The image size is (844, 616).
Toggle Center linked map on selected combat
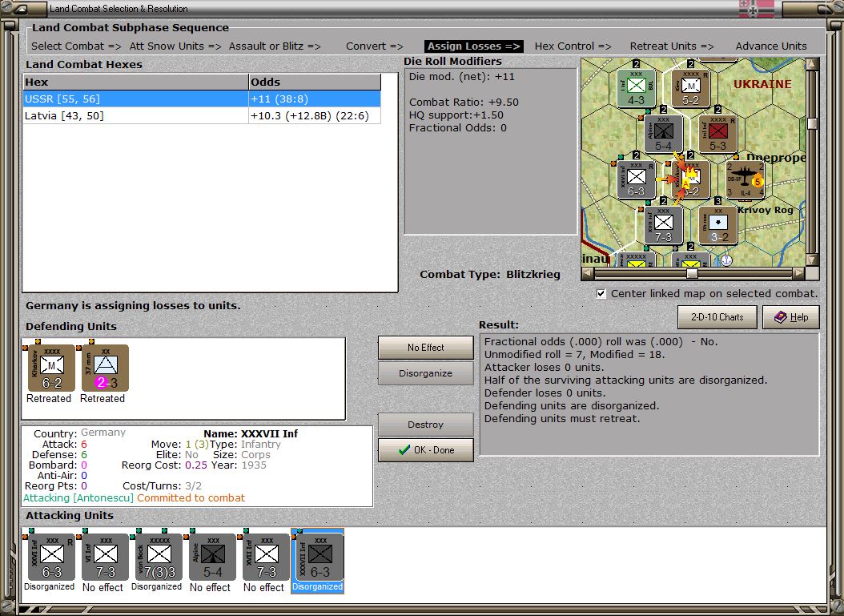tap(601, 294)
